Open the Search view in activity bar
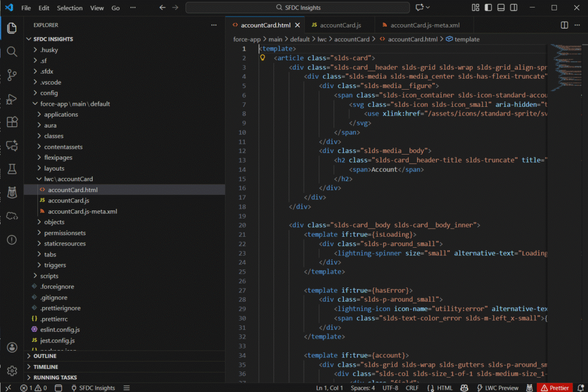Screen dimensions: 588x392 tap(11, 52)
